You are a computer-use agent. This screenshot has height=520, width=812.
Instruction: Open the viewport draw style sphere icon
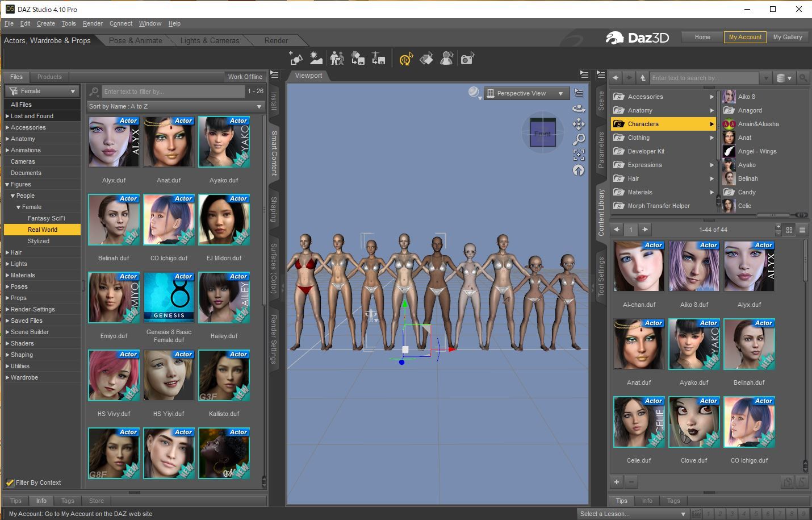pos(474,93)
